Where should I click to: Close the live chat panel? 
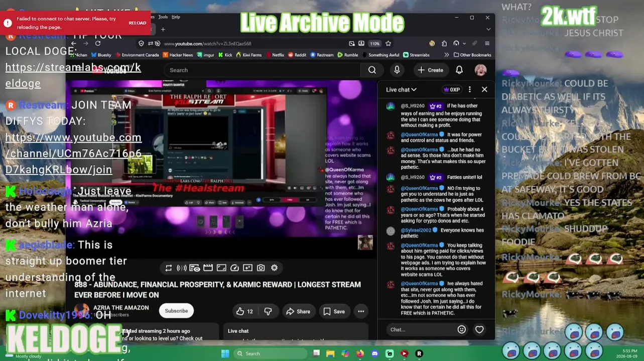484,89
